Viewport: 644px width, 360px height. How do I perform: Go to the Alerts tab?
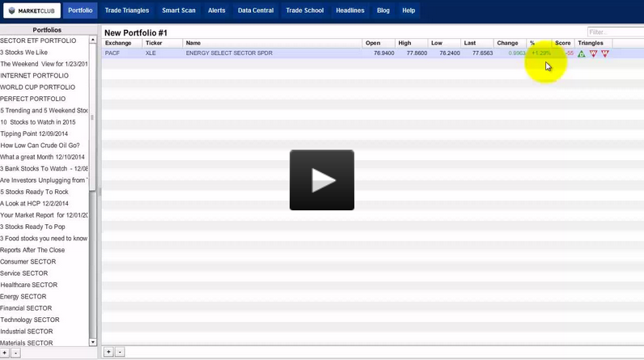(x=217, y=11)
